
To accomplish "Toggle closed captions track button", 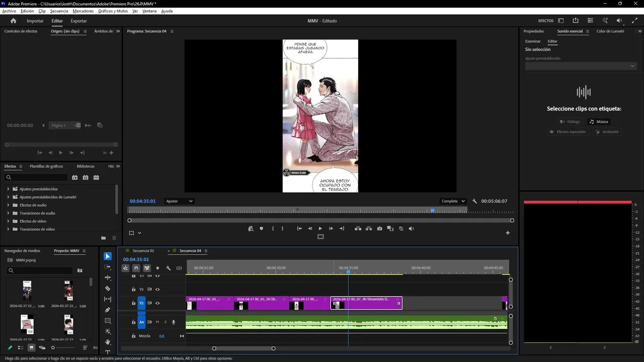I will click(179, 268).
